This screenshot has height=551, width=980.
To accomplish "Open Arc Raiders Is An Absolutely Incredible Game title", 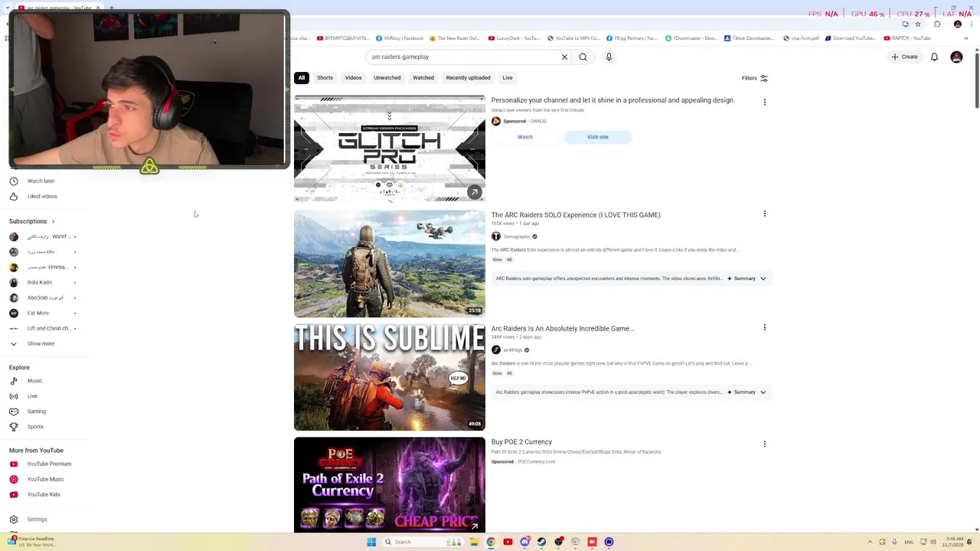I will coord(563,328).
